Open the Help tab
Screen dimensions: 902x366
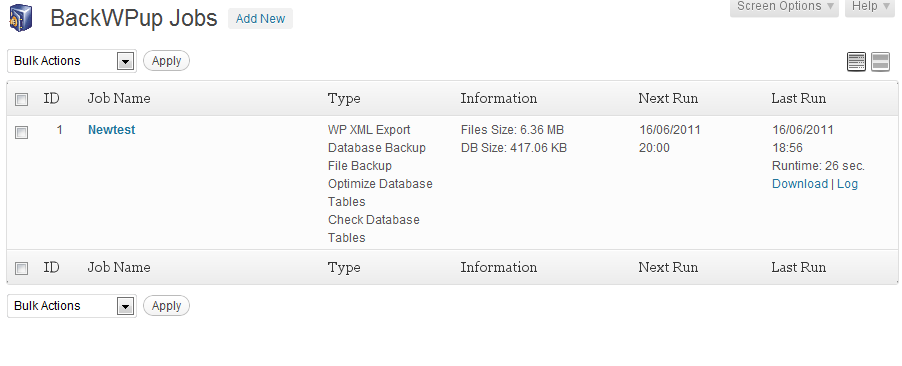(870, 6)
